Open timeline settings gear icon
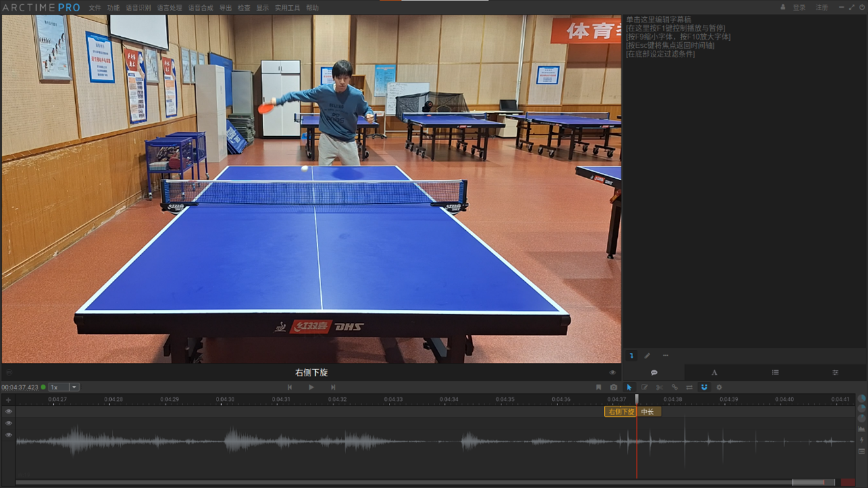The height and width of the screenshot is (488, 868). 719,387
